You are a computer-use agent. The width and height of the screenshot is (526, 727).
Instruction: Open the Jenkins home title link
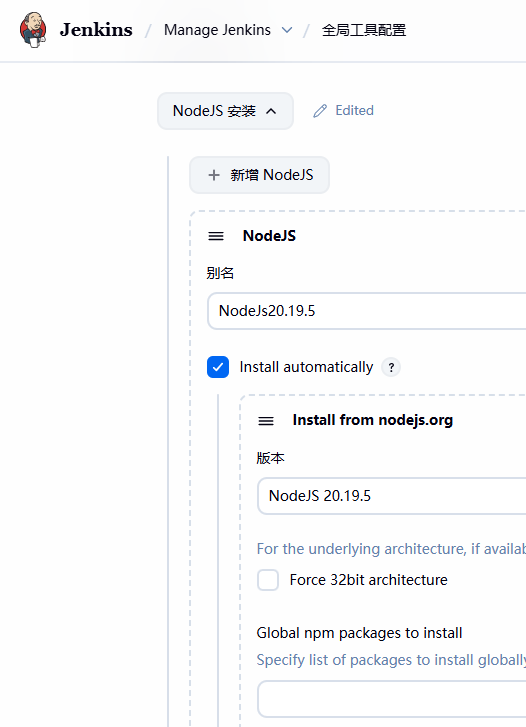coord(96,30)
